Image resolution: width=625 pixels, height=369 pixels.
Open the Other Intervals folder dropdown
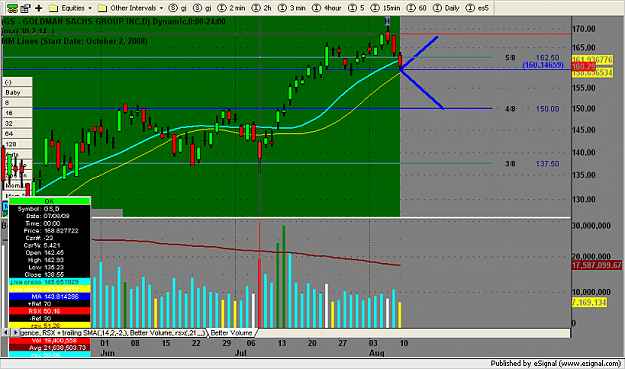click(131, 8)
